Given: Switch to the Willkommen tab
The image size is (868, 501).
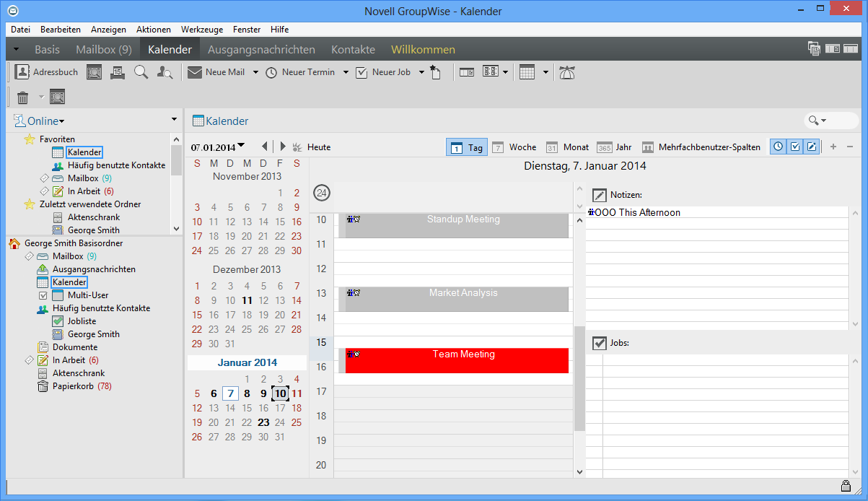Looking at the screenshot, I should [x=423, y=50].
